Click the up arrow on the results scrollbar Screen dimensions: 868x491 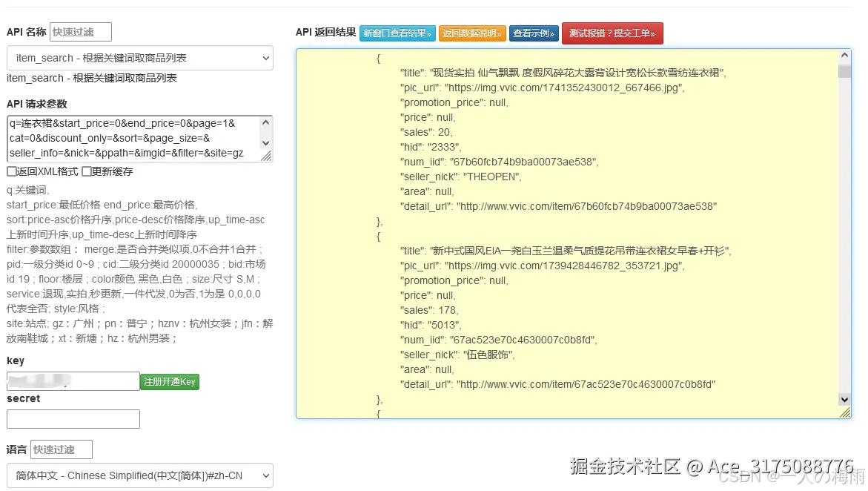coord(844,53)
